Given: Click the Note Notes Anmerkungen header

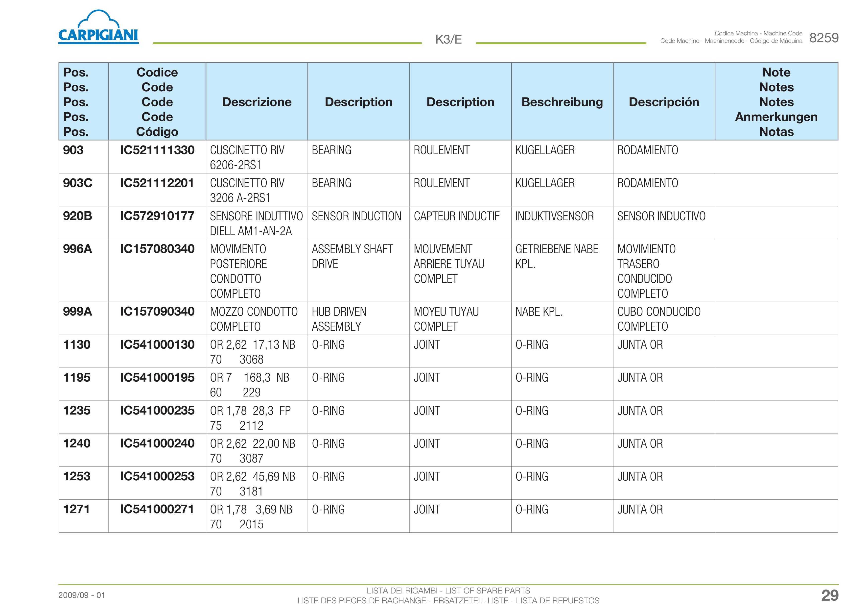Looking at the screenshot, I should (x=776, y=102).
